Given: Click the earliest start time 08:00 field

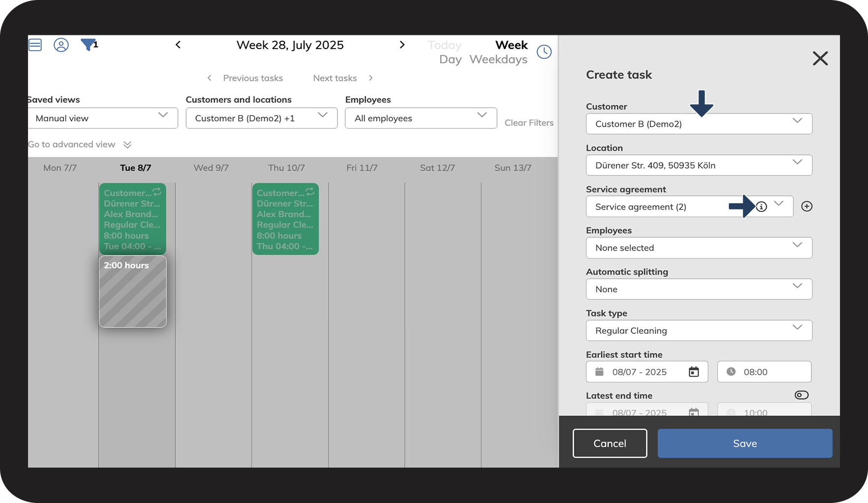Looking at the screenshot, I should pos(764,372).
